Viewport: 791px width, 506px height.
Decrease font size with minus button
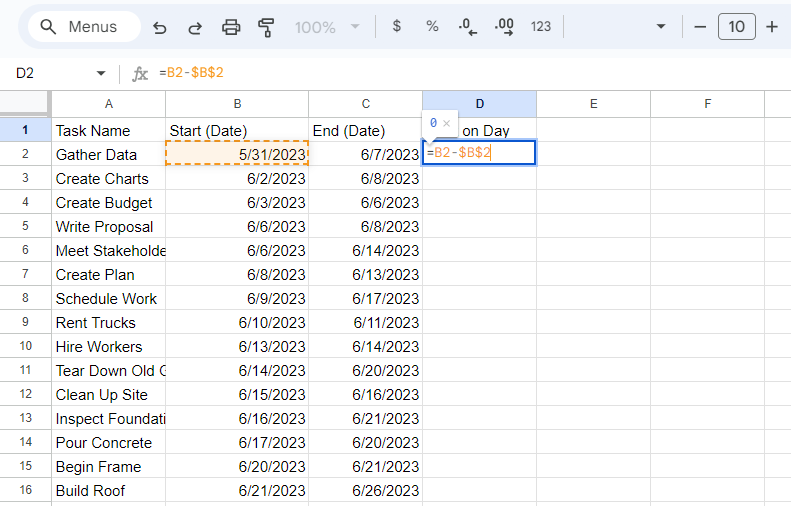[x=700, y=27]
